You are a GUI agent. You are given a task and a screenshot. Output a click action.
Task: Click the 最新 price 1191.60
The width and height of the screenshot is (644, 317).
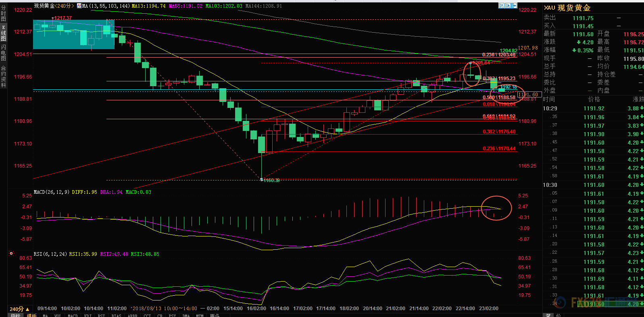[583, 34]
